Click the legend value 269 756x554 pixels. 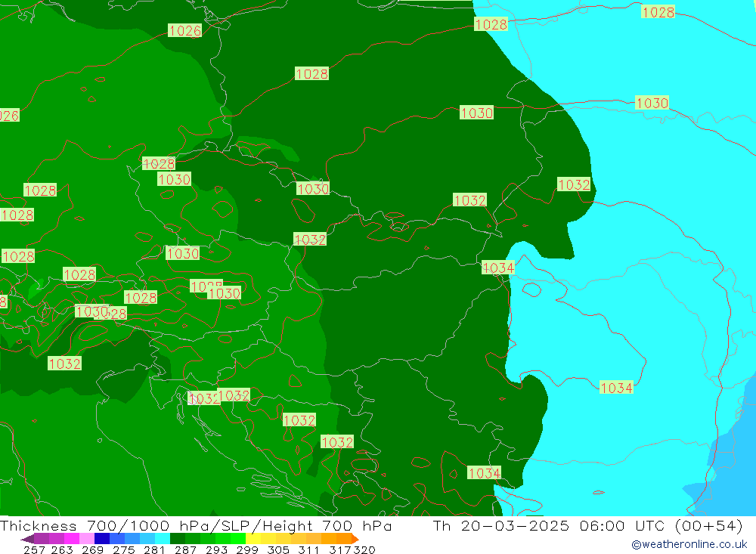point(92,549)
